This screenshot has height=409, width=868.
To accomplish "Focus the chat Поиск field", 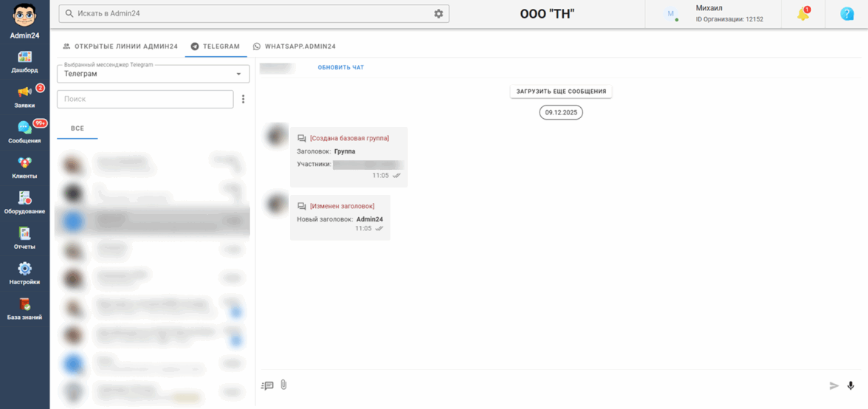I will coord(145,99).
